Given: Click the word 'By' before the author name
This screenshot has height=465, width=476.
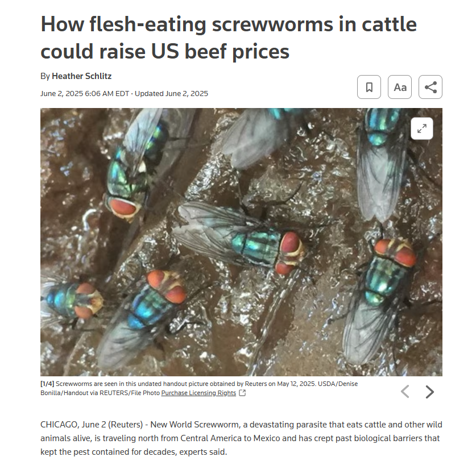Looking at the screenshot, I should (x=45, y=76).
